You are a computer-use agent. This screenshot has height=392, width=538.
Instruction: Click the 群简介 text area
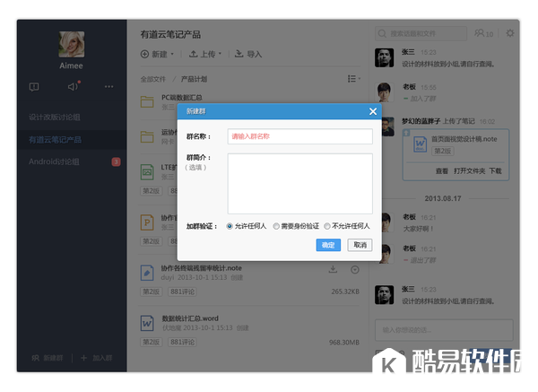(x=299, y=184)
